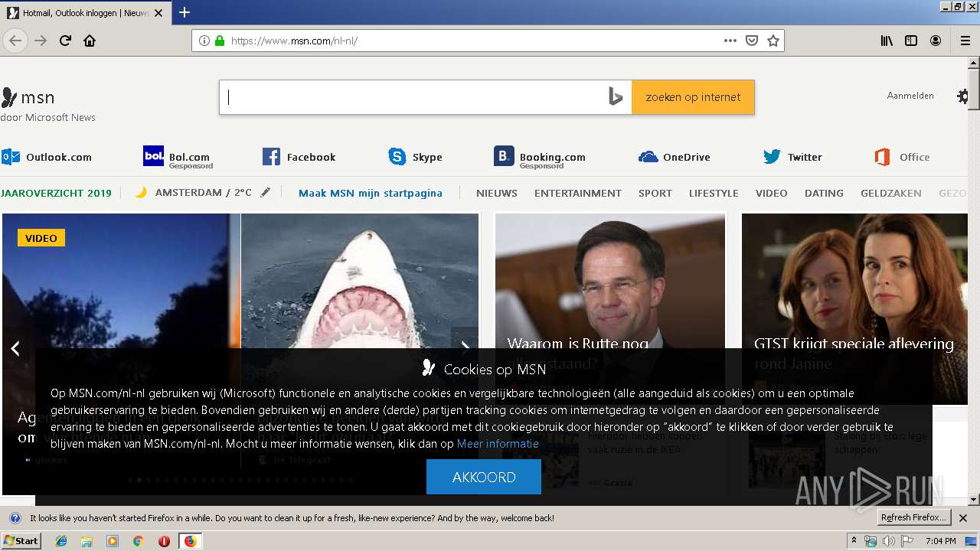Open the LIFESTYLE menu item

pyautogui.click(x=714, y=193)
